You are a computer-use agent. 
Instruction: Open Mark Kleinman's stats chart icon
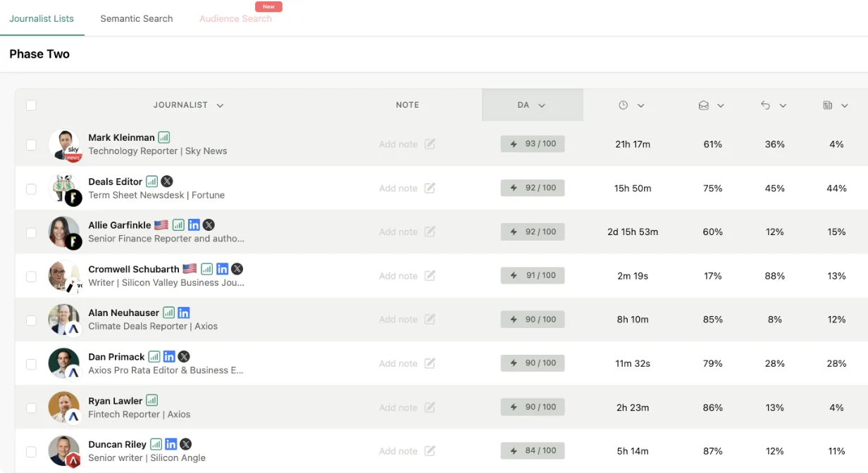pos(163,137)
